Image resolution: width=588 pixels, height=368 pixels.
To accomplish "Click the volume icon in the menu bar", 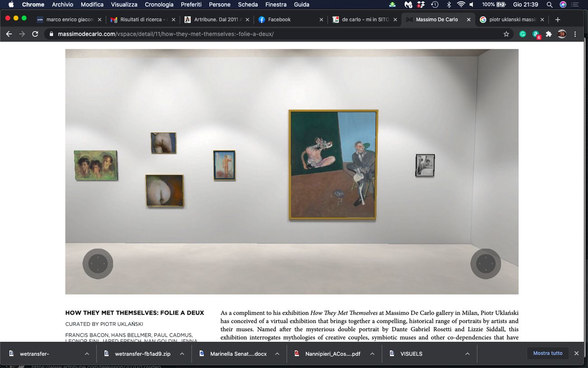I will 472,5.
